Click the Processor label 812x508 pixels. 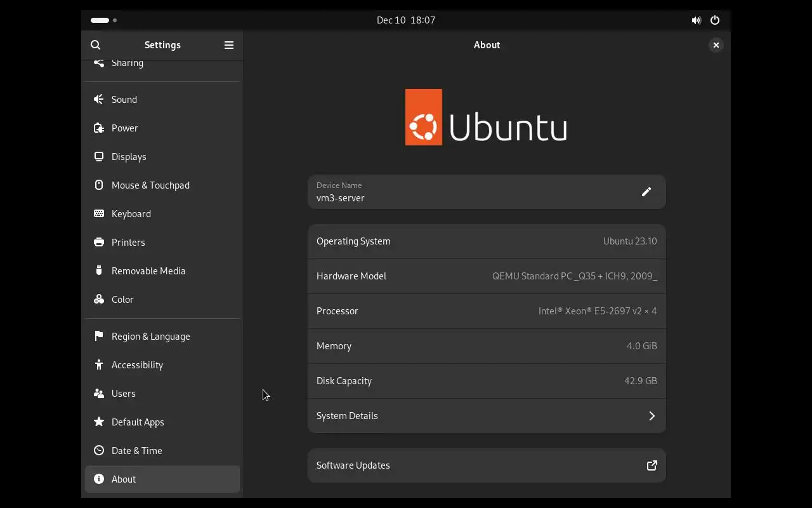[337, 311]
